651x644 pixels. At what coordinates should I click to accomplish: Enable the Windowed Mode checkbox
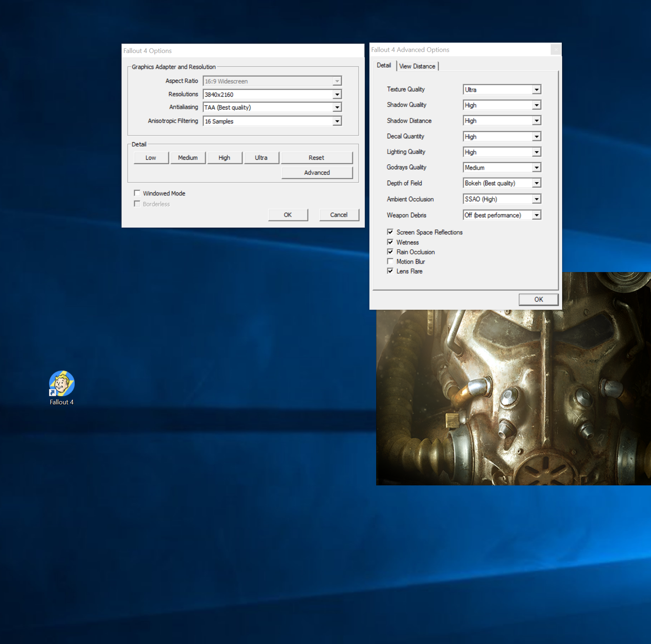[137, 193]
